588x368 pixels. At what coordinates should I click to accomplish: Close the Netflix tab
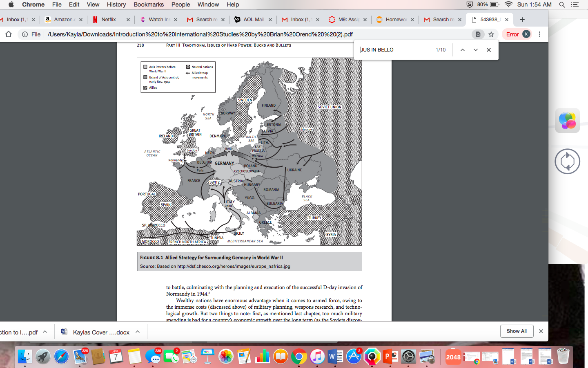[x=128, y=20]
